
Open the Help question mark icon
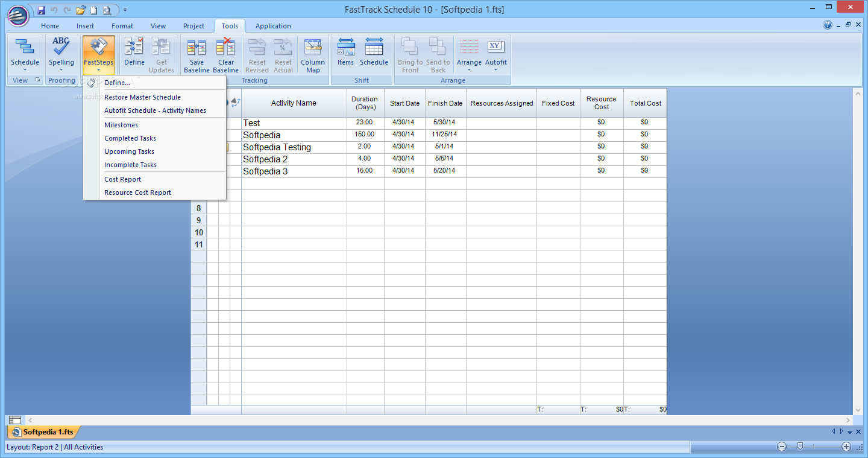click(x=828, y=25)
